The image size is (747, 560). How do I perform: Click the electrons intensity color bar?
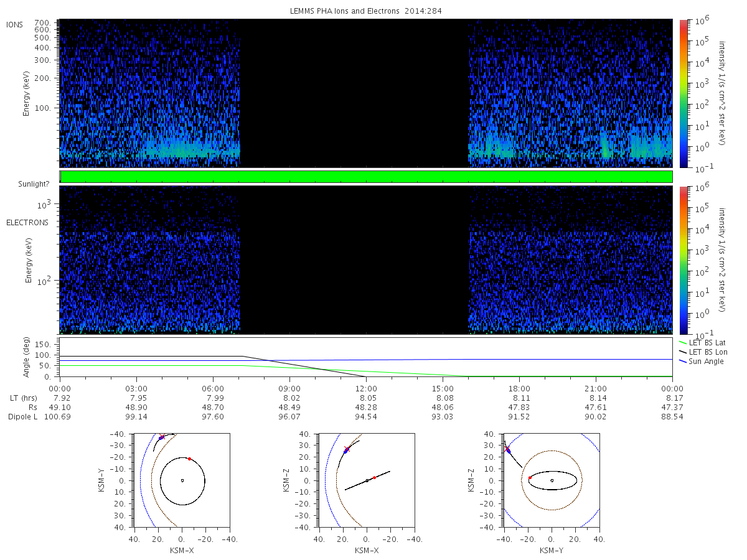[683, 260]
